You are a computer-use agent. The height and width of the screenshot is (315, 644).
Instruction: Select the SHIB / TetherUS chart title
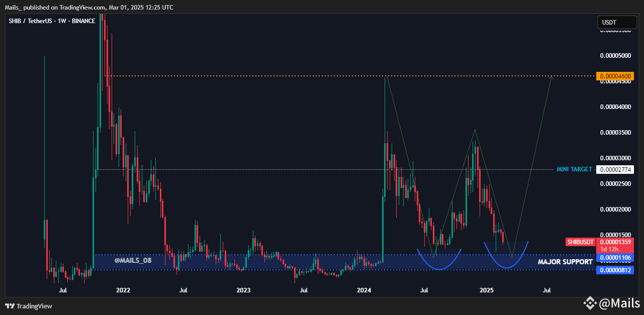pyautogui.click(x=52, y=21)
